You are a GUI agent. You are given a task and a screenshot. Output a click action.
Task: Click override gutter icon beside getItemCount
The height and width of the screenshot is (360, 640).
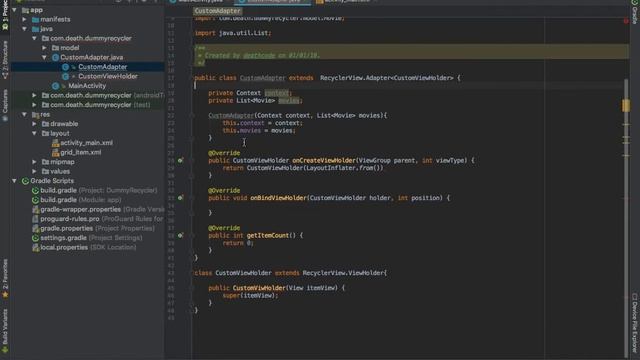[x=180, y=236]
